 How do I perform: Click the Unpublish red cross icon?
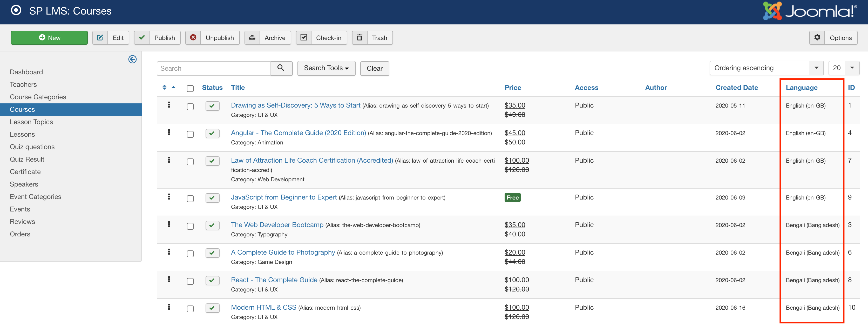tap(193, 37)
